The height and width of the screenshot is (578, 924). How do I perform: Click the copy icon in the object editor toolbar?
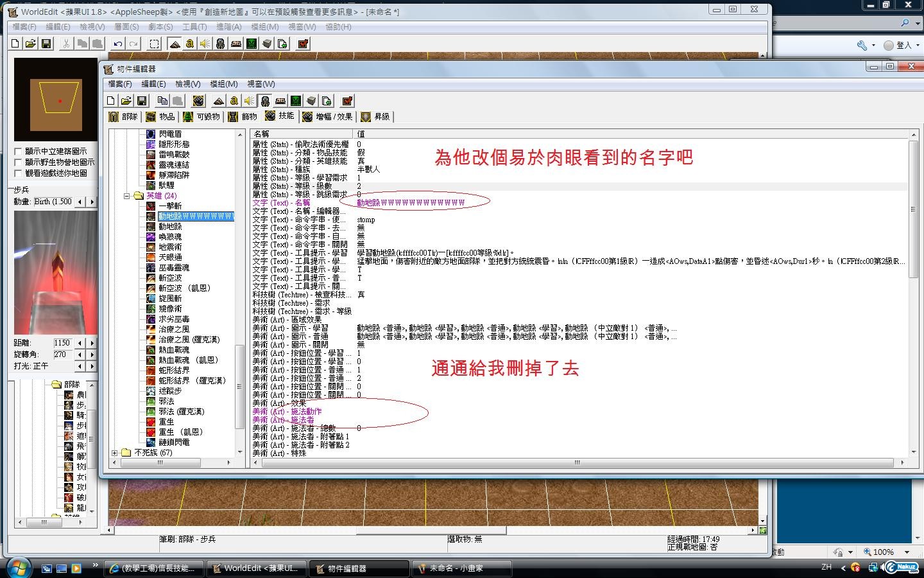162,101
